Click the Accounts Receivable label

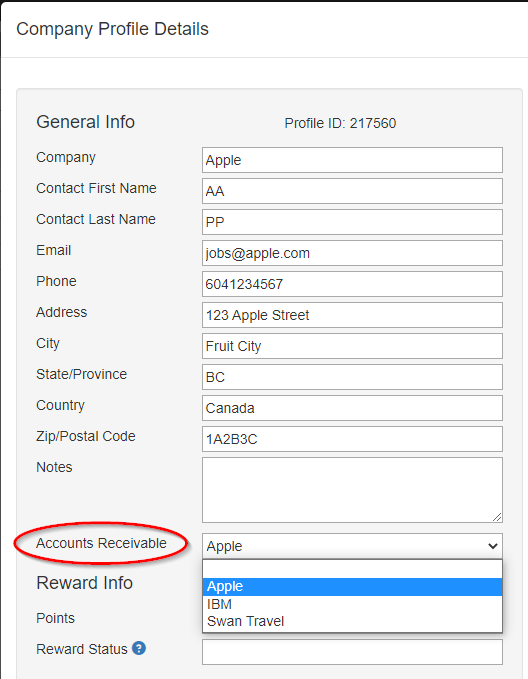(101, 543)
